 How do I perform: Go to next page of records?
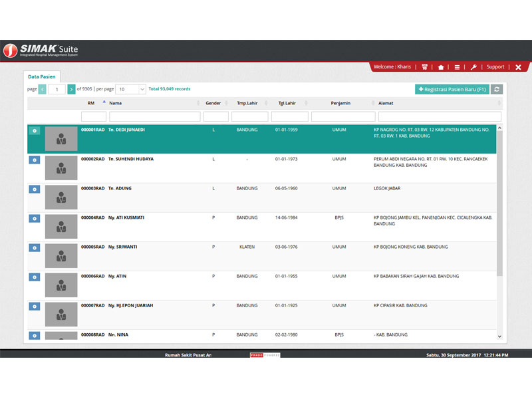71,89
